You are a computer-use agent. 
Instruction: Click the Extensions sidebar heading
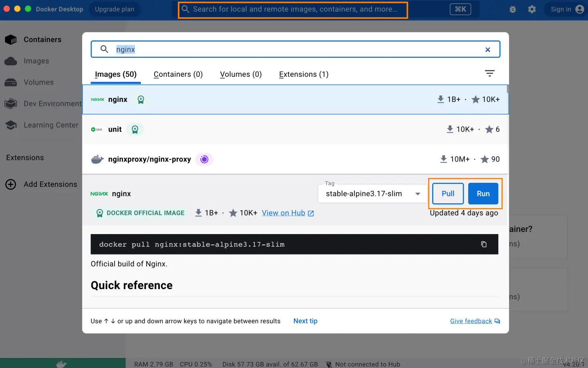[x=25, y=158]
